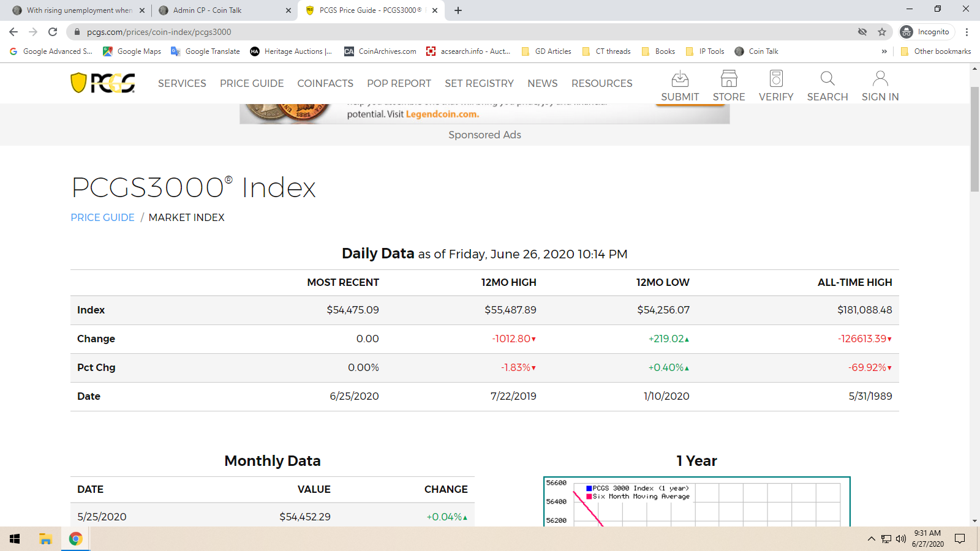Viewport: 980px width, 551px height.
Task: Open Windows Start menu
Action: [x=15, y=539]
